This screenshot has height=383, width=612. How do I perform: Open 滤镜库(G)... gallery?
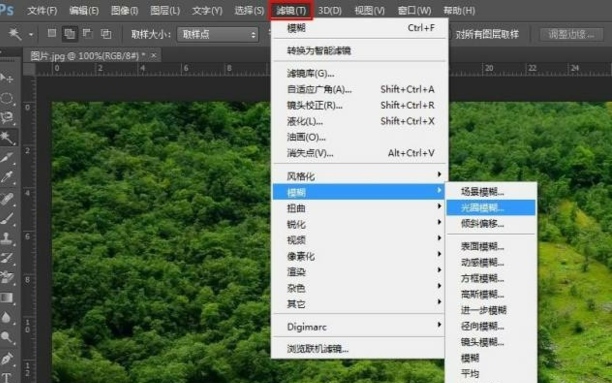coord(359,73)
